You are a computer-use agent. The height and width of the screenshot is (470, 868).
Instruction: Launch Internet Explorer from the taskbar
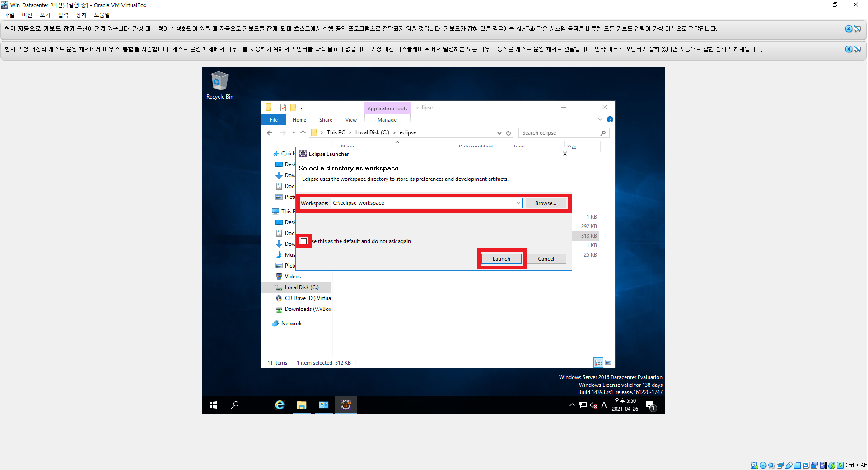(280, 405)
